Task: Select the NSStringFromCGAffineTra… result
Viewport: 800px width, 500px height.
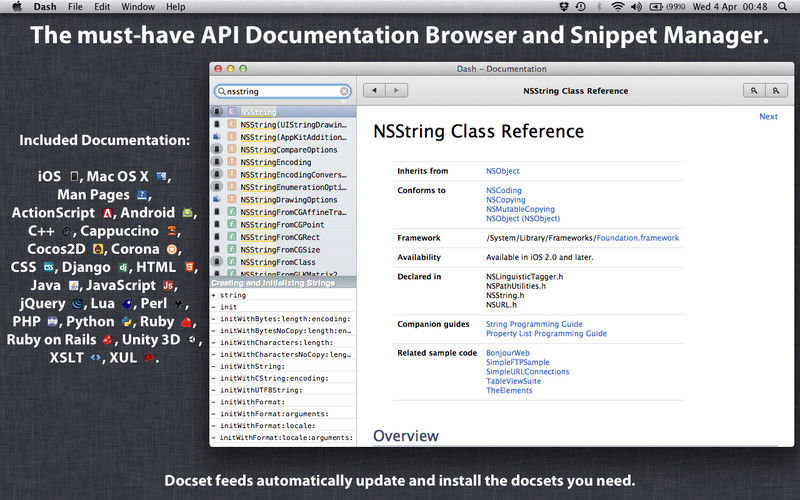Action: pos(283,212)
